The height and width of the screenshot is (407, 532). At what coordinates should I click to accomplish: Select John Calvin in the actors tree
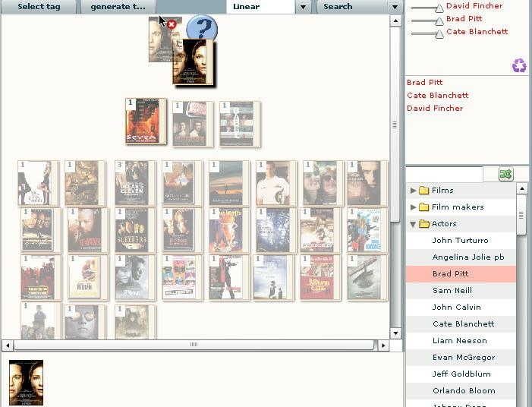(461, 308)
